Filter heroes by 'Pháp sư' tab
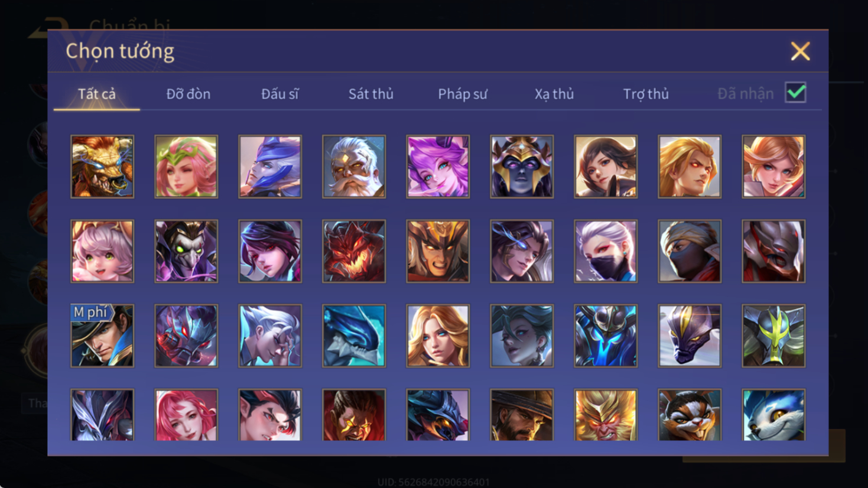The height and width of the screenshot is (488, 868). 463,94
